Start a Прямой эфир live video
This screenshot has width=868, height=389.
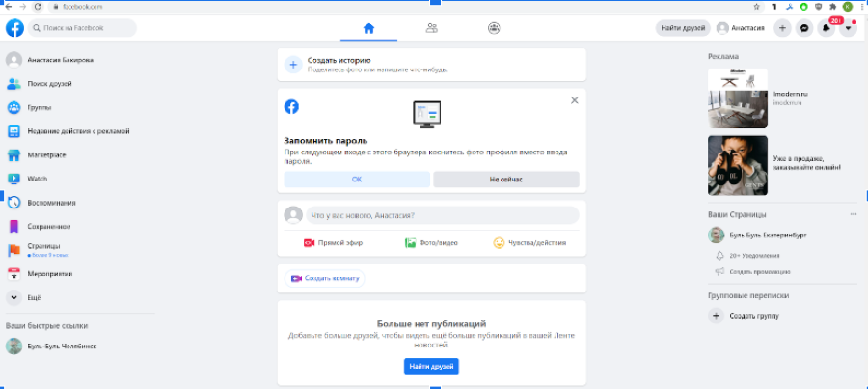point(334,242)
